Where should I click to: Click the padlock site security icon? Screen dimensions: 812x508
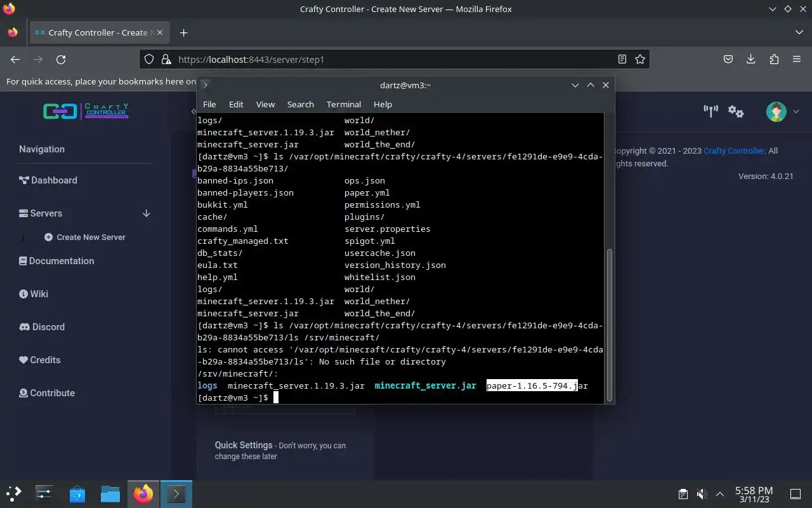coord(166,59)
